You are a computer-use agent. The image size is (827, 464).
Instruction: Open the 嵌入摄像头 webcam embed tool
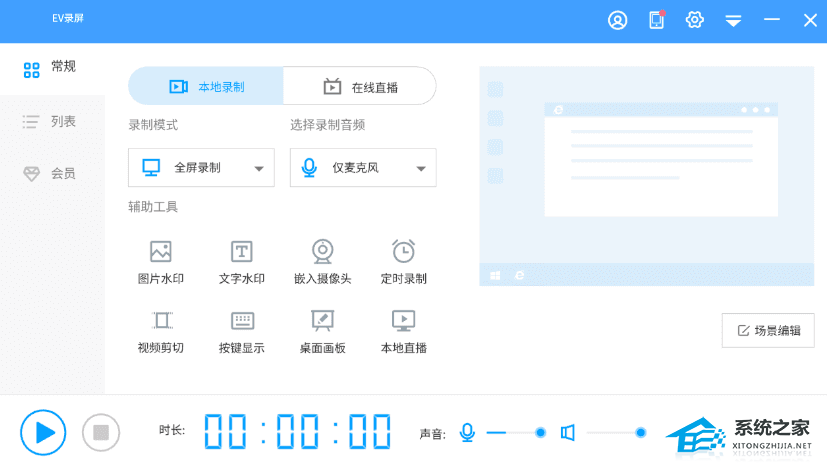point(323,262)
